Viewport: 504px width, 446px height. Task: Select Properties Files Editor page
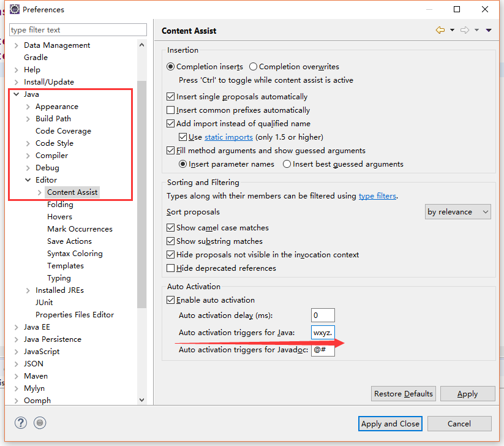pos(75,315)
